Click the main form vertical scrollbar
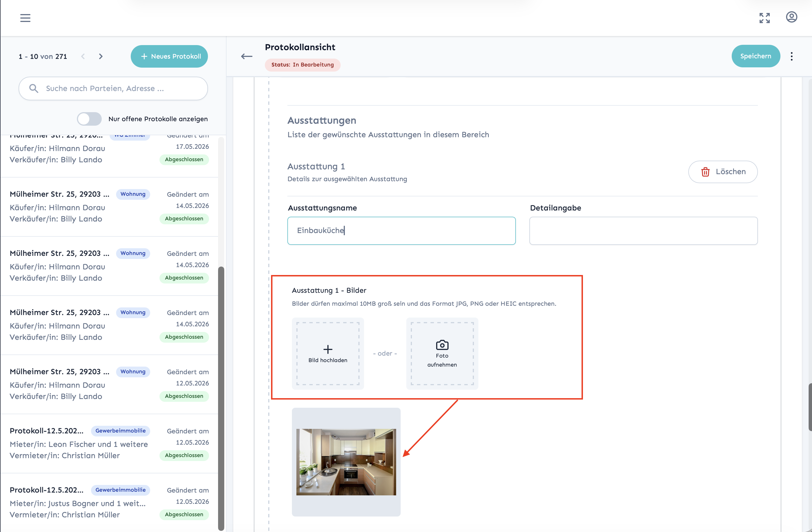This screenshot has width=812, height=532. click(810, 407)
